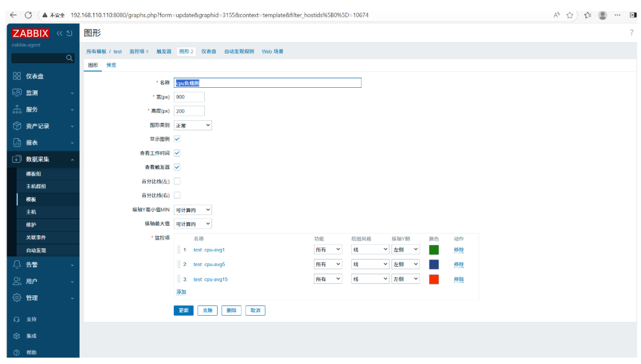The height and width of the screenshot is (364, 641).
Task: Open the blue color swatch for cpu-avg5
Action: (x=433, y=264)
